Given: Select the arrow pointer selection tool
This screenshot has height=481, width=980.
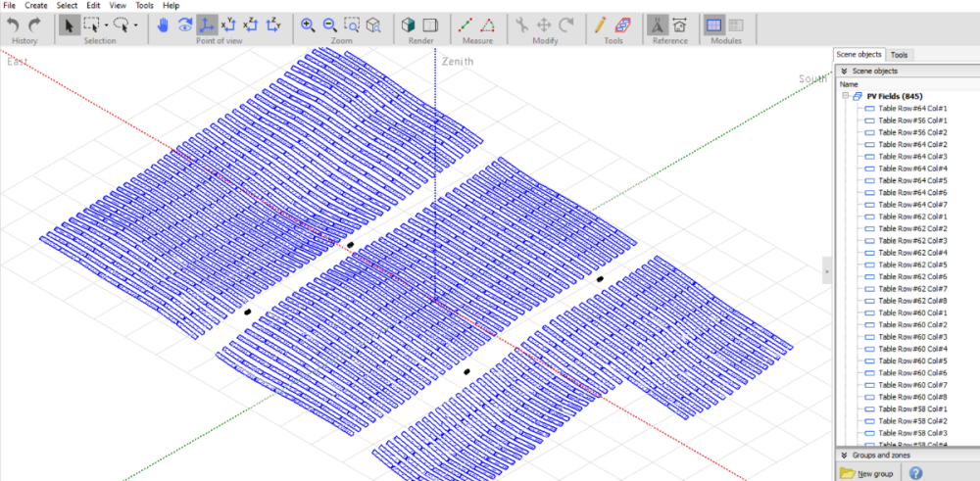Looking at the screenshot, I should pyautogui.click(x=68, y=24).
